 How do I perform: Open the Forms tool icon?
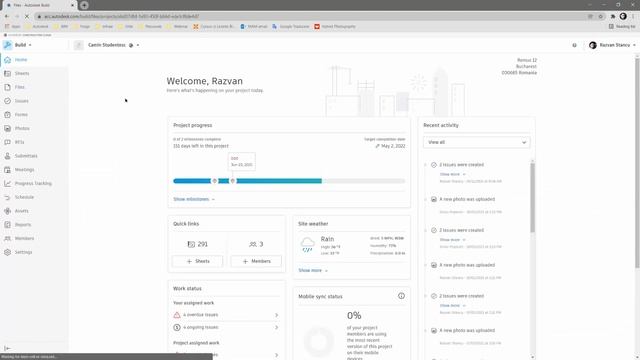(x=7, y=115)
